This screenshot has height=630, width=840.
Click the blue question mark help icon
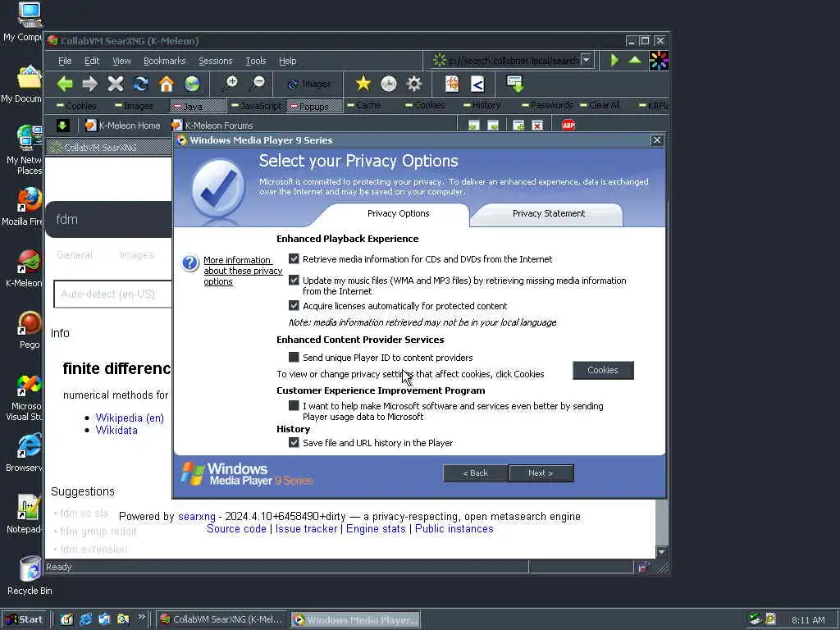[x=190, y=263]
